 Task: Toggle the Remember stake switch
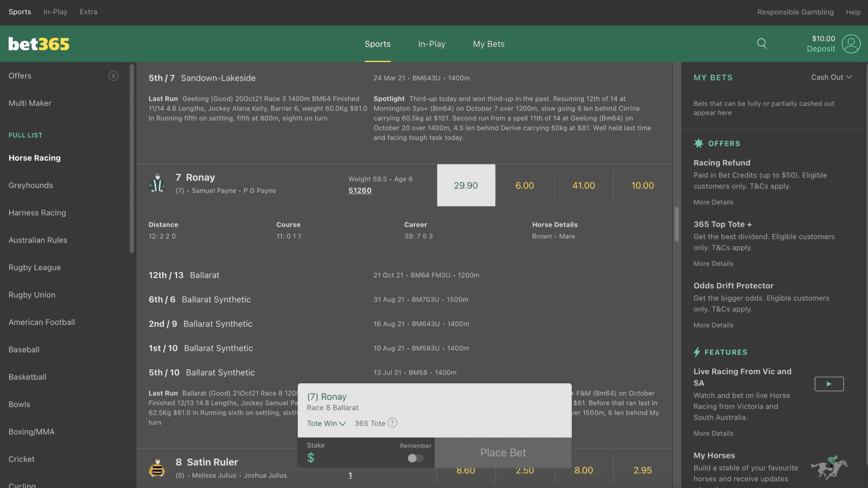pos(415,458)
